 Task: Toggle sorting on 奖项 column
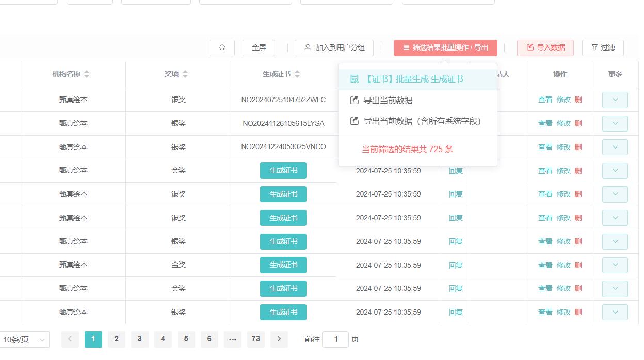point(185,74)
